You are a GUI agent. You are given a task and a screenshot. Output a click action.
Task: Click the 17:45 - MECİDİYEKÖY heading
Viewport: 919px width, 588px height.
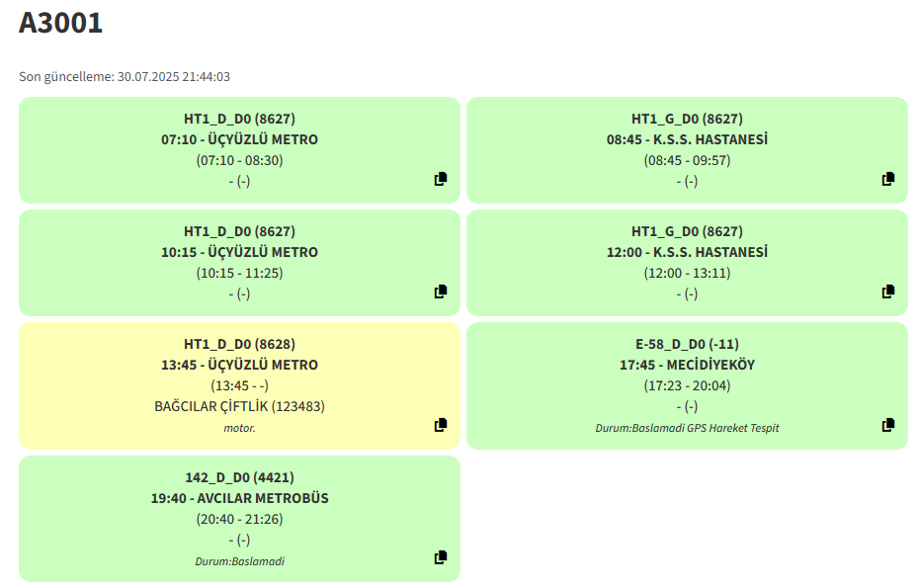pos(687,365)
